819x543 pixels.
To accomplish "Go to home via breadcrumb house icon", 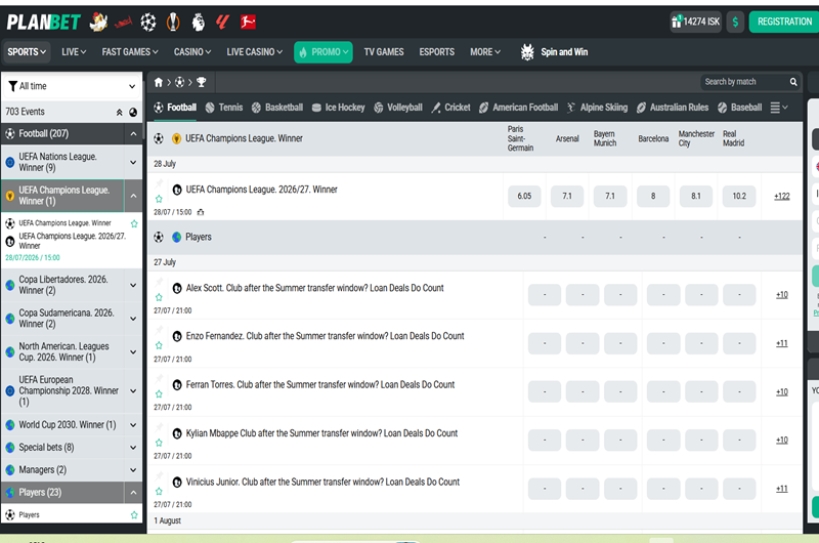I will (158, 82).
